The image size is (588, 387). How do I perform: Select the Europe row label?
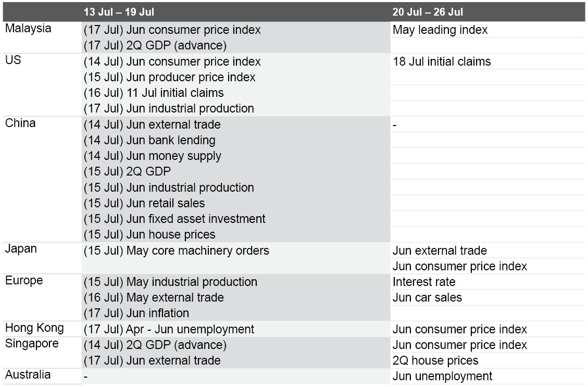(x=24, y=281)
